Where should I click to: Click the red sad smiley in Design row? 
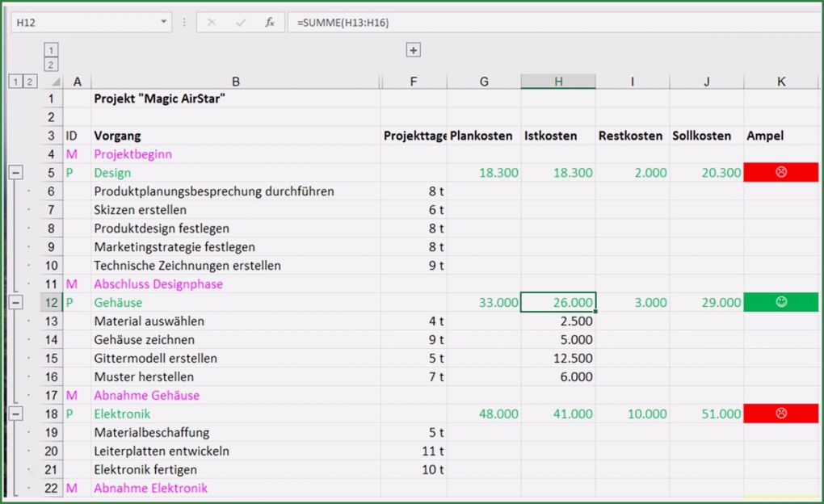(780, 173)
